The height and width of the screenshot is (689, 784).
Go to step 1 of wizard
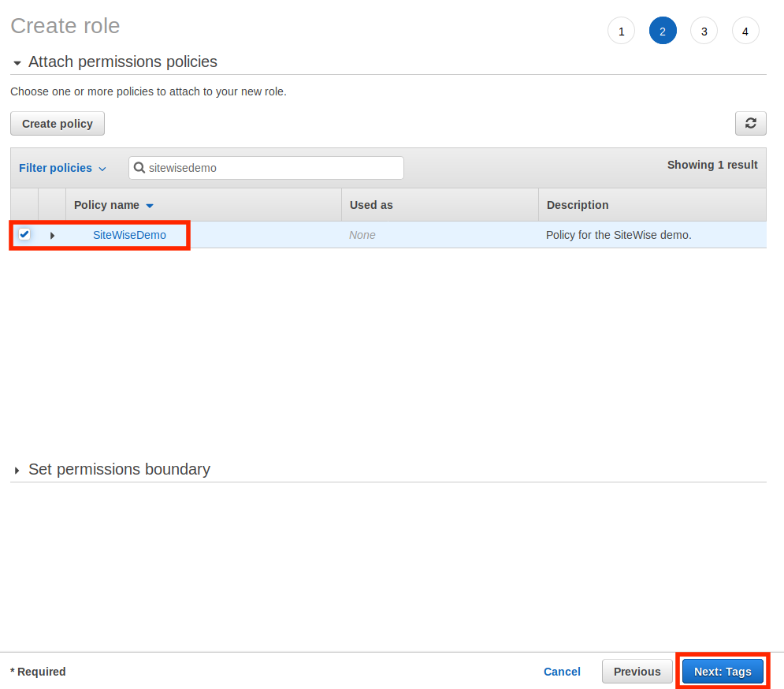coord(621,32)
